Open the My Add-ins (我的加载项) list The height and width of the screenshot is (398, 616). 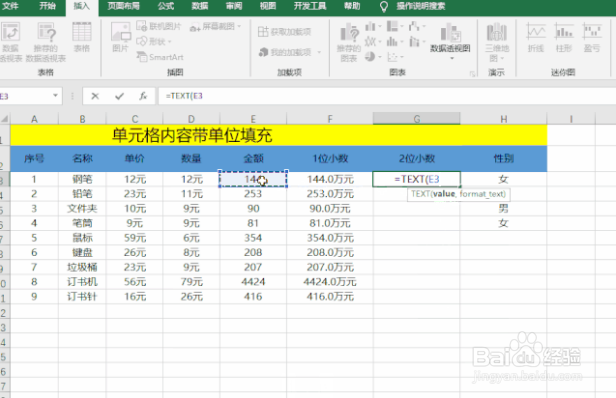(290, 52)
